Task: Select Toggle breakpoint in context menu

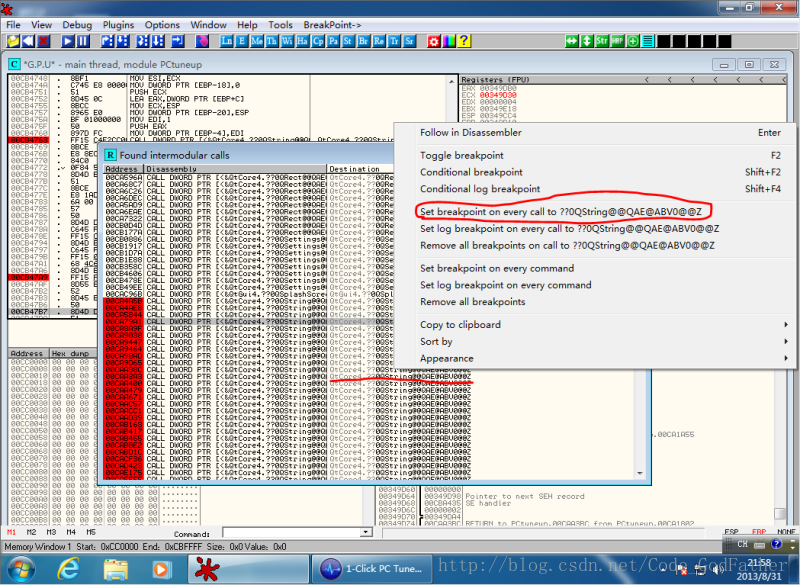Action: pyautogui.click(x=594, y=156)
